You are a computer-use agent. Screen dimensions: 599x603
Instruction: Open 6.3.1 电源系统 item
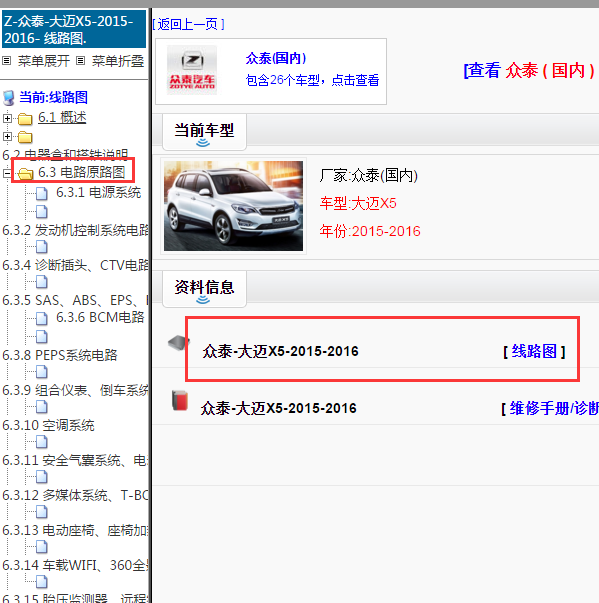pyautogui.click(x=98, y=192)
